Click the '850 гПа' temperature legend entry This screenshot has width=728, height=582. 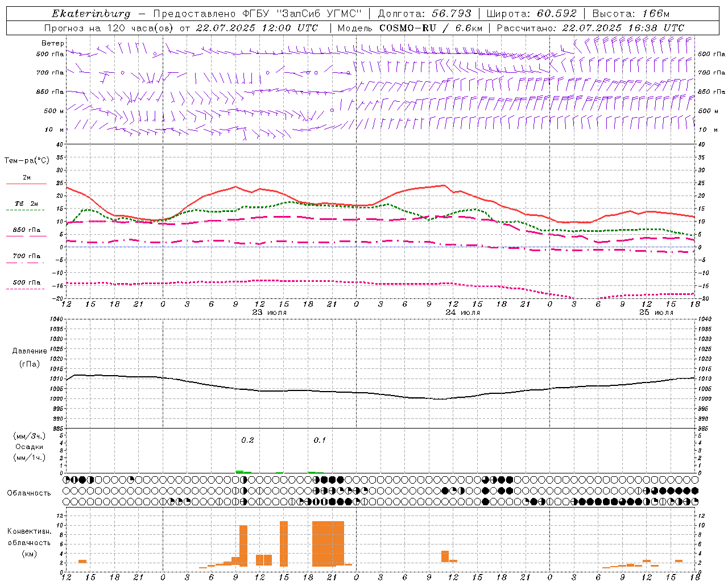point(26,230)
